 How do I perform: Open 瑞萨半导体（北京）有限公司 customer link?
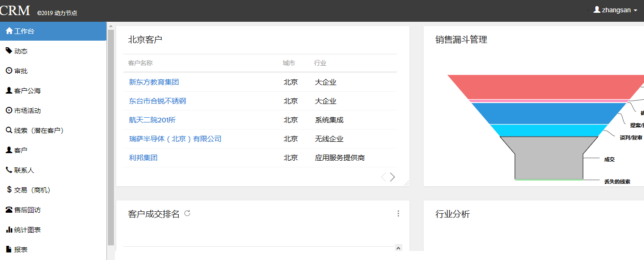175,139
